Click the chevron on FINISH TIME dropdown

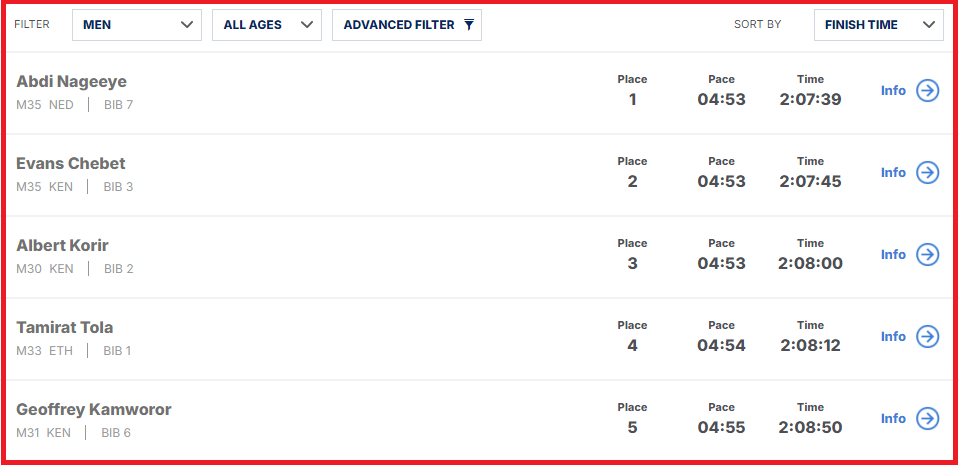[x=929, y=25]
